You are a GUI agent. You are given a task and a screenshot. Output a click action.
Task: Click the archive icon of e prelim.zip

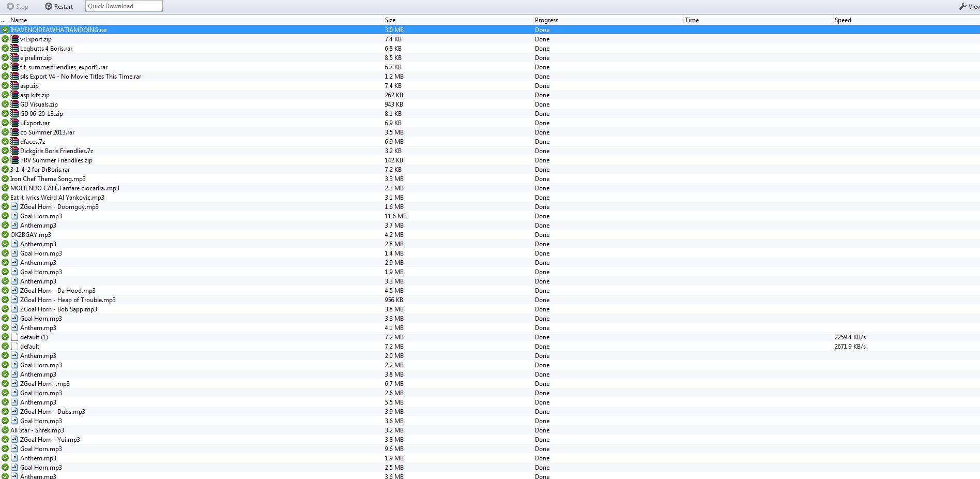(14, 58)
